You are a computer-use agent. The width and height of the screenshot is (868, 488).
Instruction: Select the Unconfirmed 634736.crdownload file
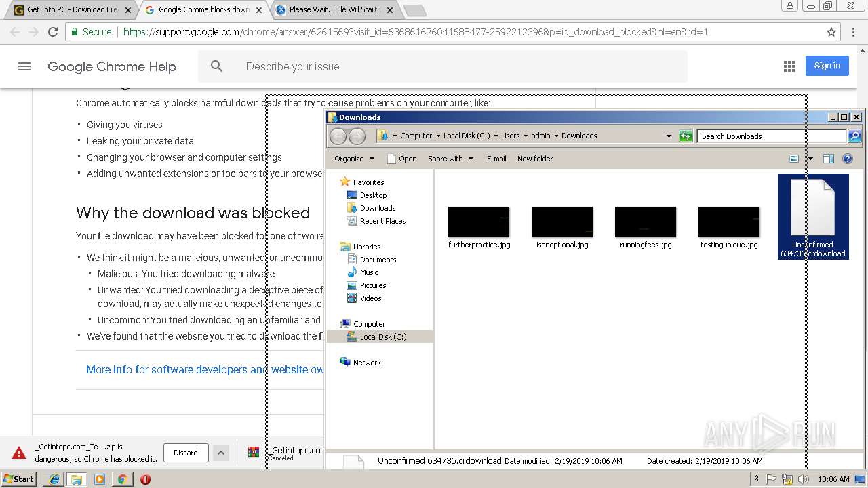click(813, 217)
